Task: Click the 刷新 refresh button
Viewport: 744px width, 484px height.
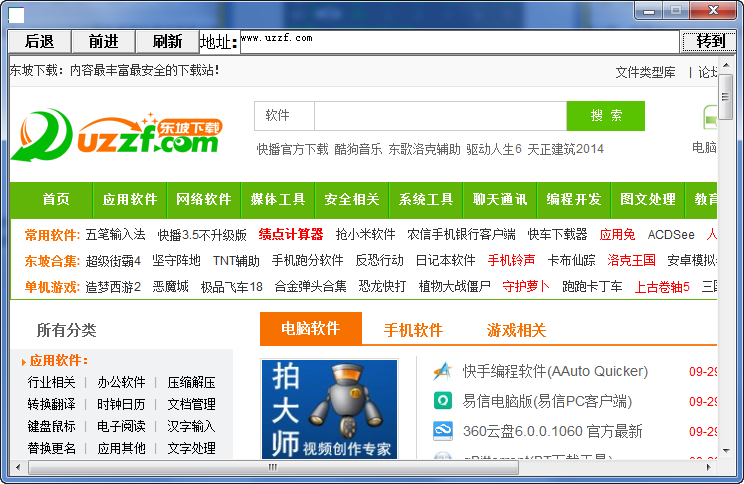Action: [x=167, y=42]
